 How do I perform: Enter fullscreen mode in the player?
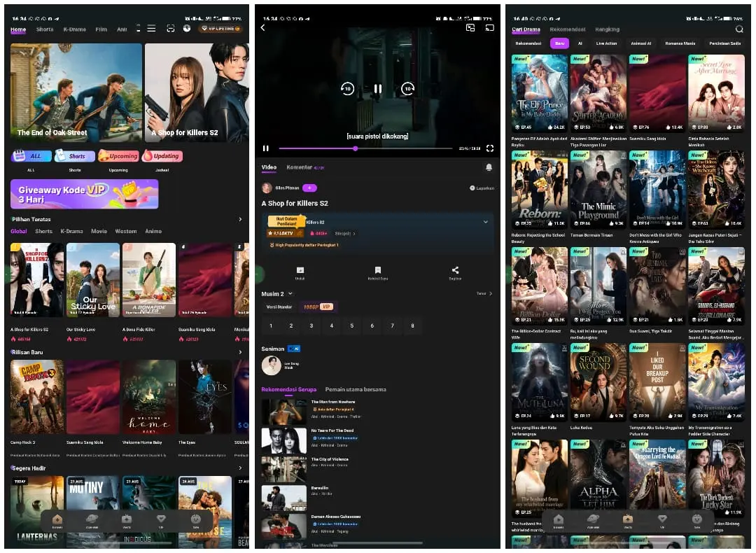coord(490,148)
